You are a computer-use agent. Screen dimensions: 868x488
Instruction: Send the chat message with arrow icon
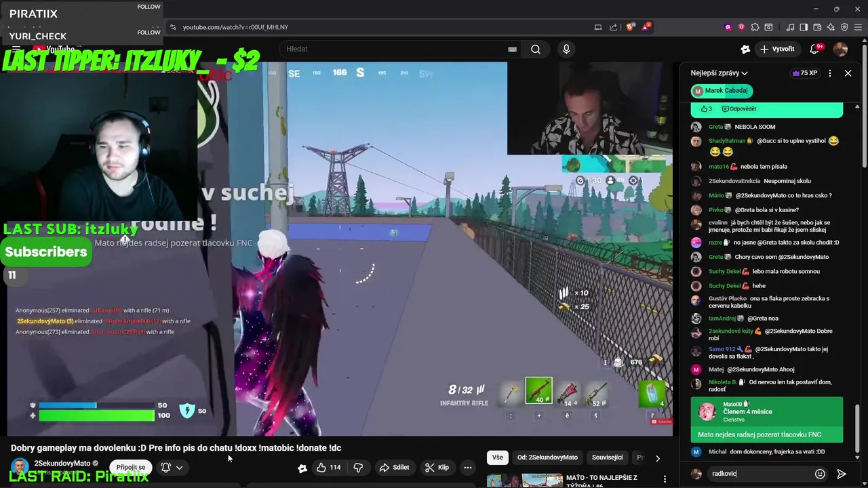click(842, 474)
